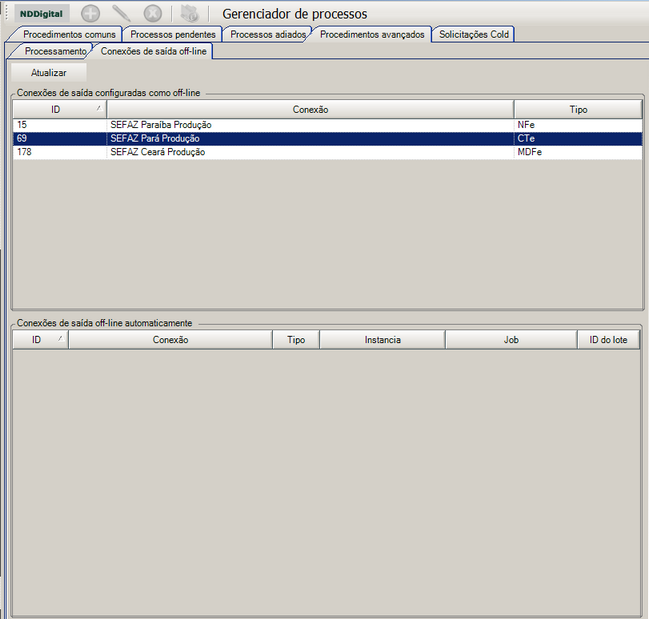Click the NDDigital logo button
This screenshot has height=619, width=649.
pyautogui.click(x=41, y=14)
